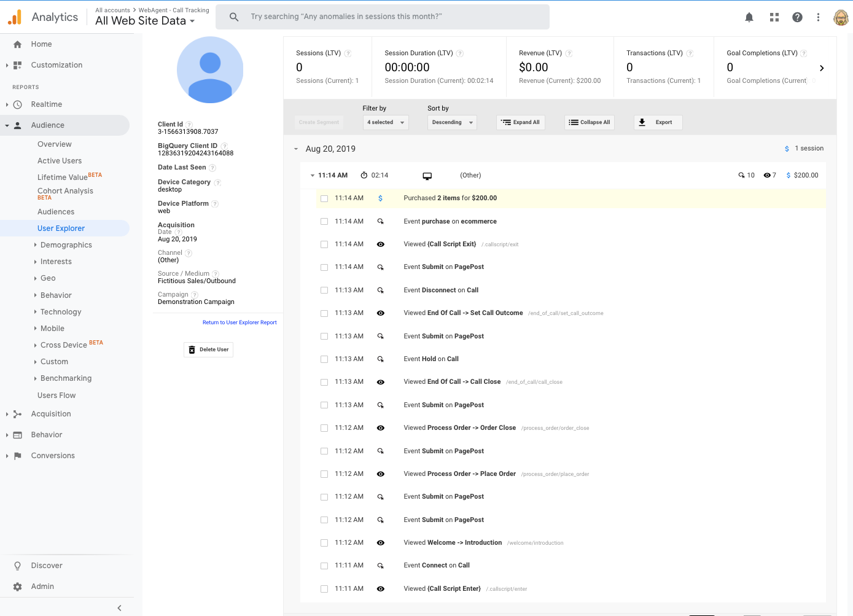Open All Web Site Data view dropdown

click(x=145, y=21)
